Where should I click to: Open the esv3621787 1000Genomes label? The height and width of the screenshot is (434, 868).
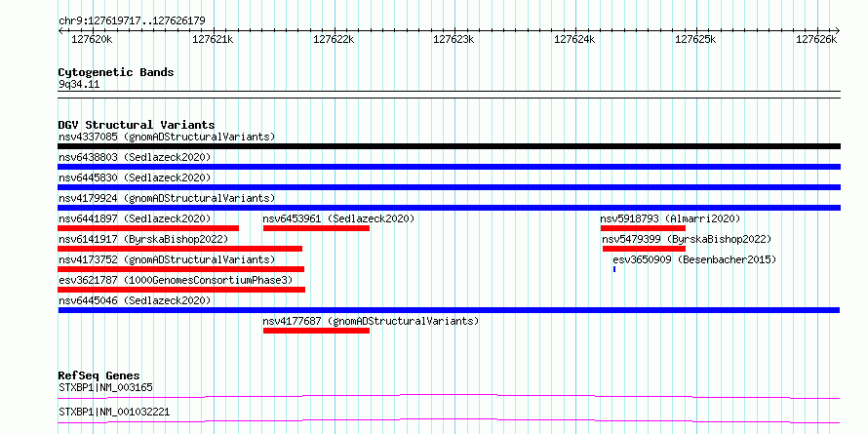point(176,280)
